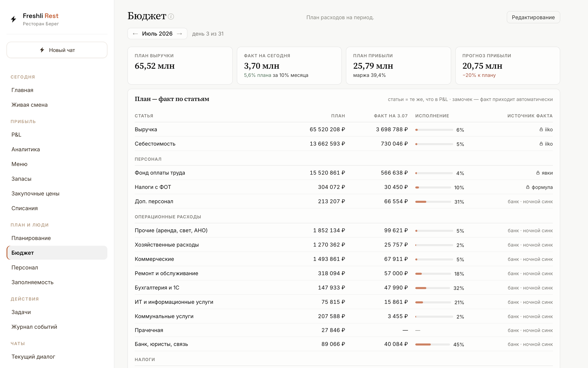Click the lock icon next to явки
The height and width of the screenshot is (368, 588).
point(538,173)
